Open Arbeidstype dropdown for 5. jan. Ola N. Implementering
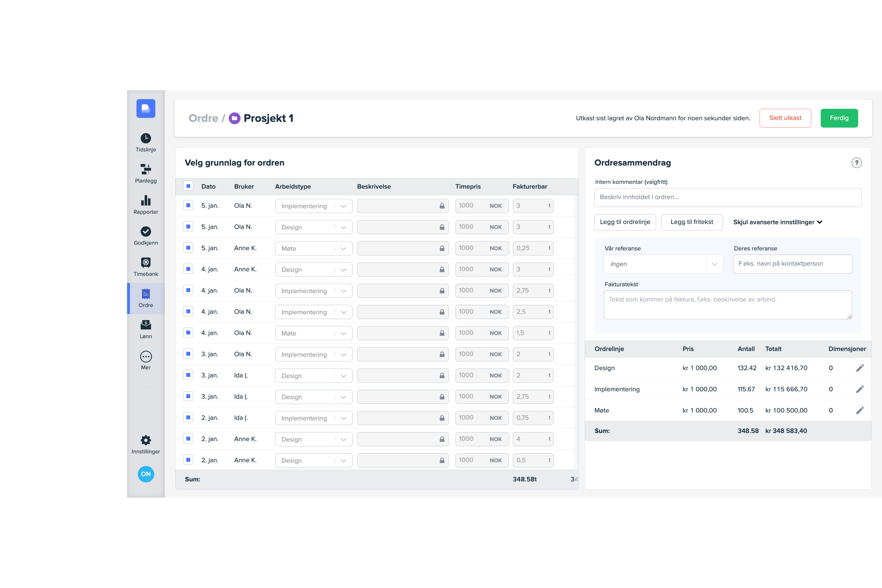The height and width of the screenshot is (588, 882). 313,206
